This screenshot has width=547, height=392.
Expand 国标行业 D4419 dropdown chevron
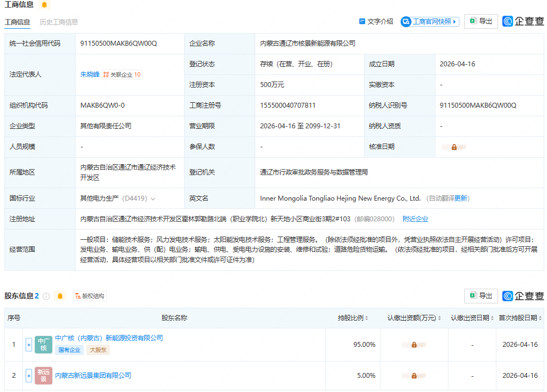click(153, 199)
